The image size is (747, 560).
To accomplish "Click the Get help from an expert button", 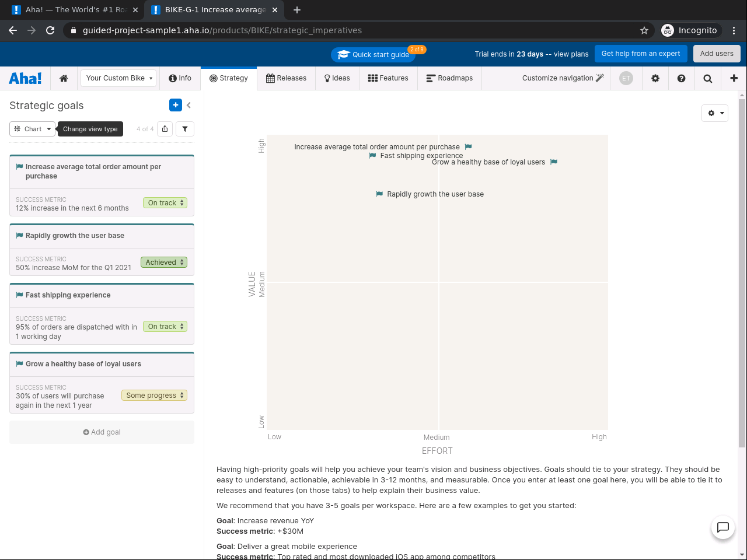I will point(641,53).
